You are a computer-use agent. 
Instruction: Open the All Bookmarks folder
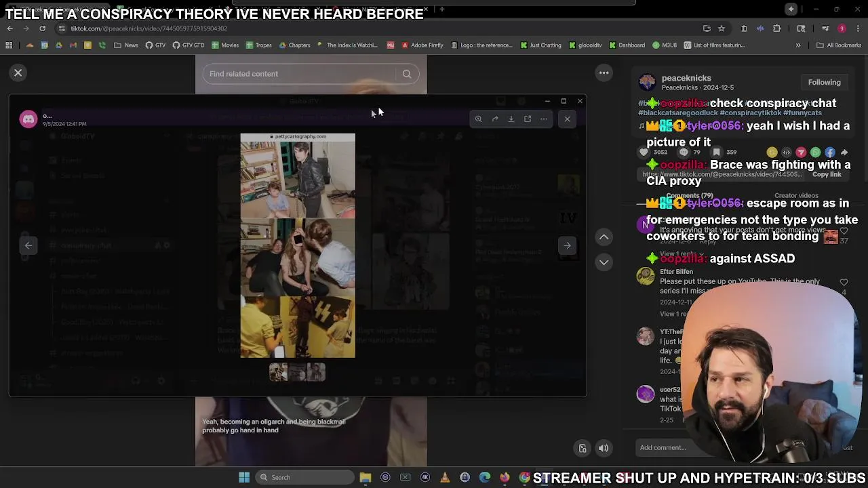[x=839, y=45]
